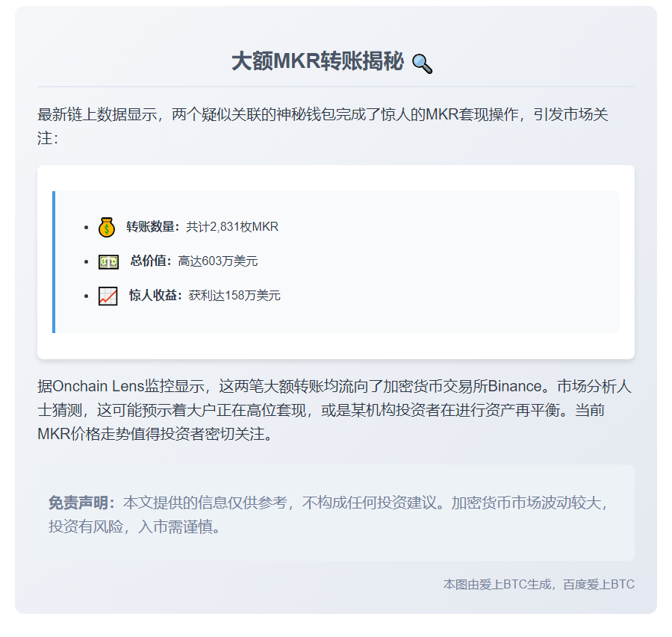Click the intro paragraph starting 最新链上数据显示
Viewport: 672px width, 637px height.
pos(323,126)
